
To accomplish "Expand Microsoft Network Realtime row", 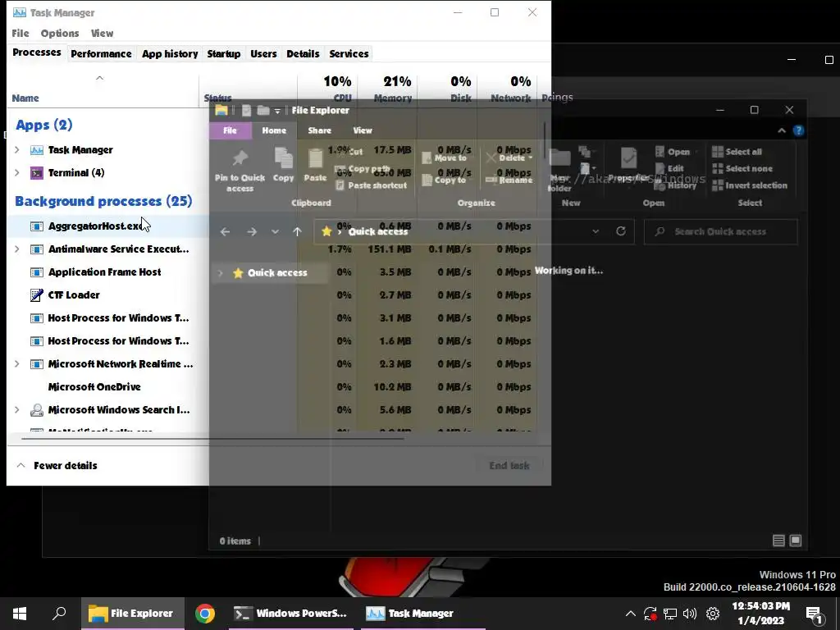I will (16, 363).
